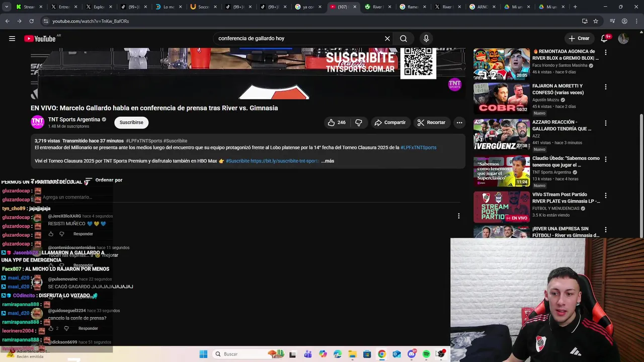
Task: Switch to the Lo me... tab
Action: [169, 7]
